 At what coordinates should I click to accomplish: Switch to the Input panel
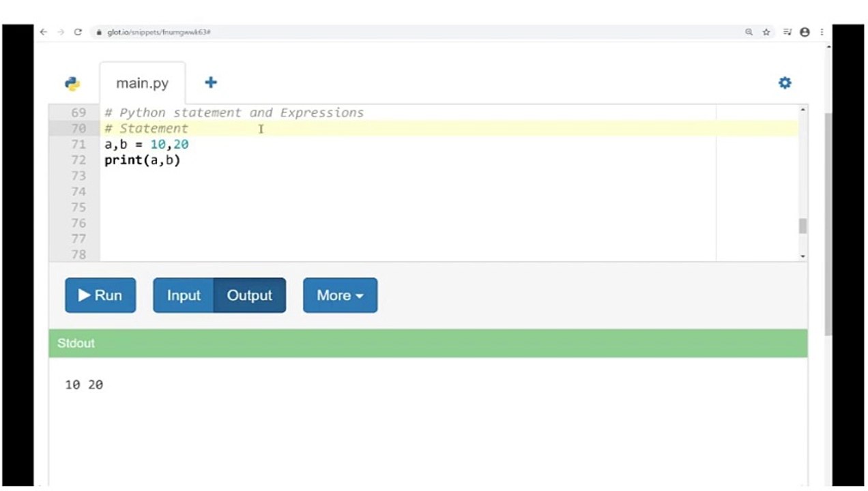(x=184, y=295)
